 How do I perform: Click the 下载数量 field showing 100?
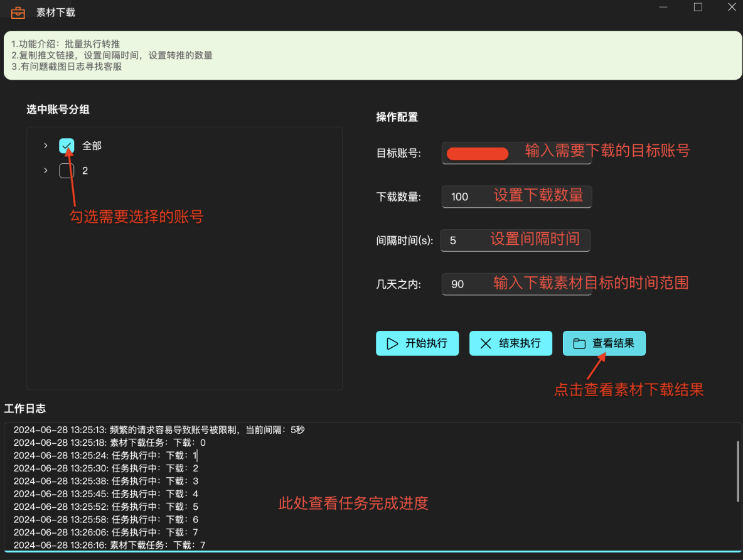(516, 197)
